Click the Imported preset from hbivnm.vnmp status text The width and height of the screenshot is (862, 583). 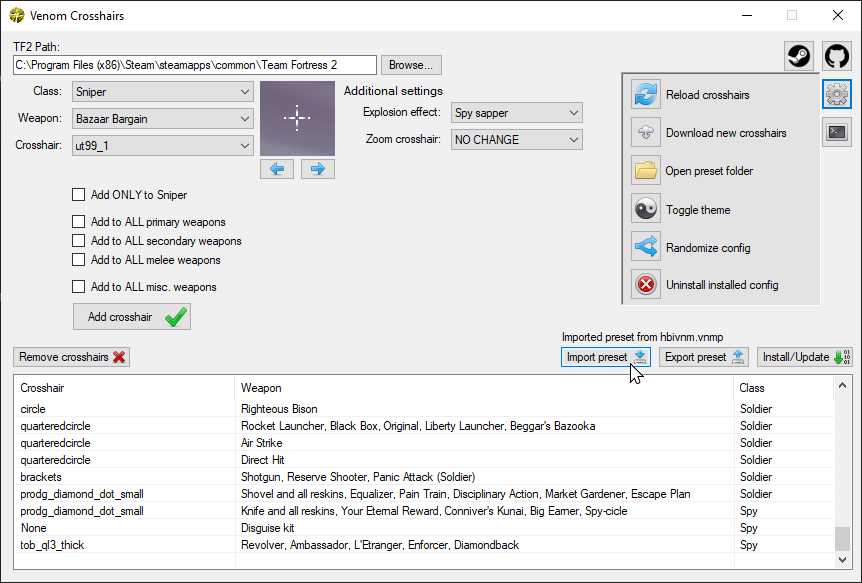tap(642, 337)
